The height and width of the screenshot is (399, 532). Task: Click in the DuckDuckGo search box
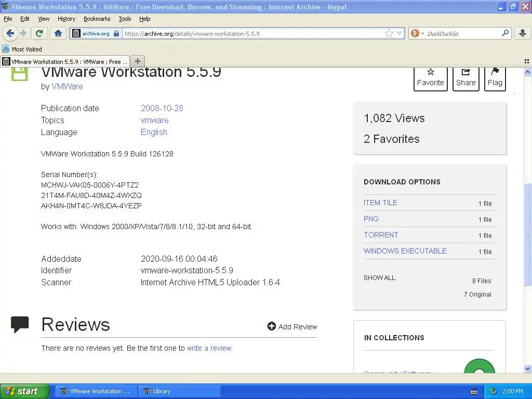point(463,34)
